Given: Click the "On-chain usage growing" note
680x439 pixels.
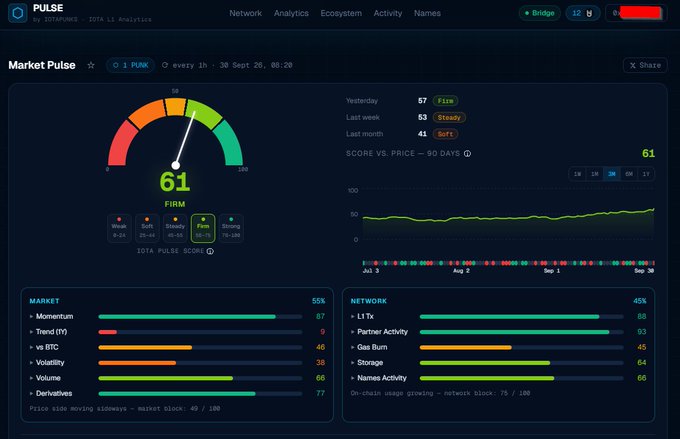Looking at the screenshot, I should (x=440, y=393).
